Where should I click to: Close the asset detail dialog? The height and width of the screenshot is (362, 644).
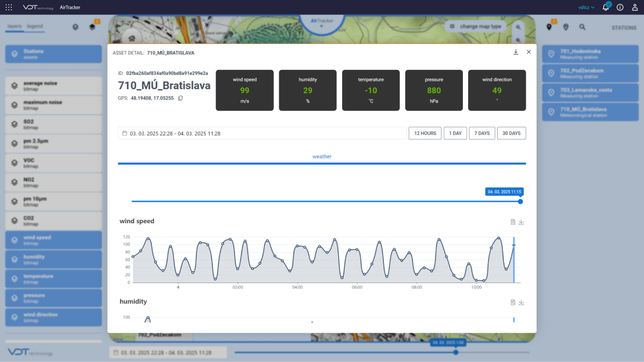(529, 52)
